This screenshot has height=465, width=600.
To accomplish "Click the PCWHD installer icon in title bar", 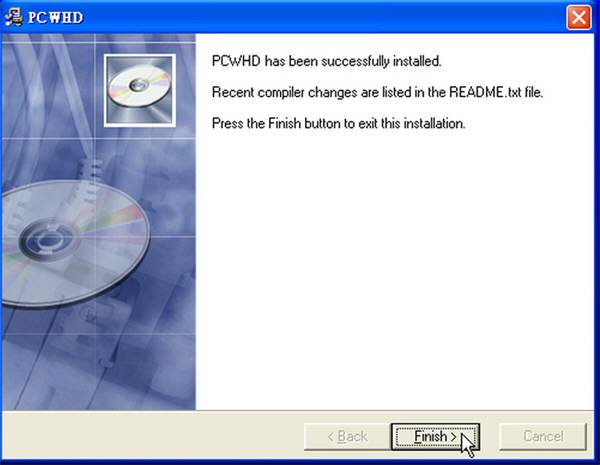I will (x=13, y=18).
